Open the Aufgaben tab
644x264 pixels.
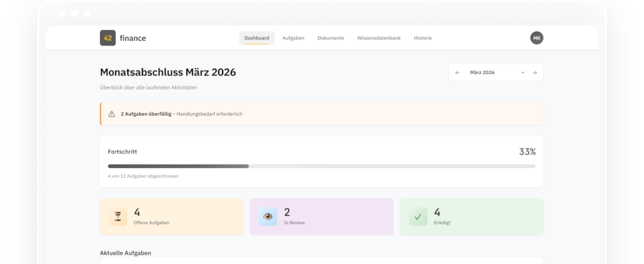(293, 38)
